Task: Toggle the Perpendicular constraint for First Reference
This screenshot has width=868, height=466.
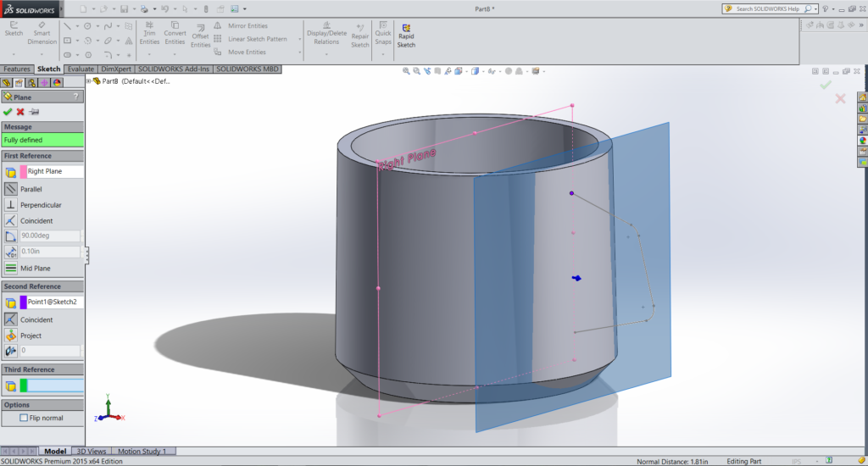Action: pyautogui.click(x=10, y=205)
